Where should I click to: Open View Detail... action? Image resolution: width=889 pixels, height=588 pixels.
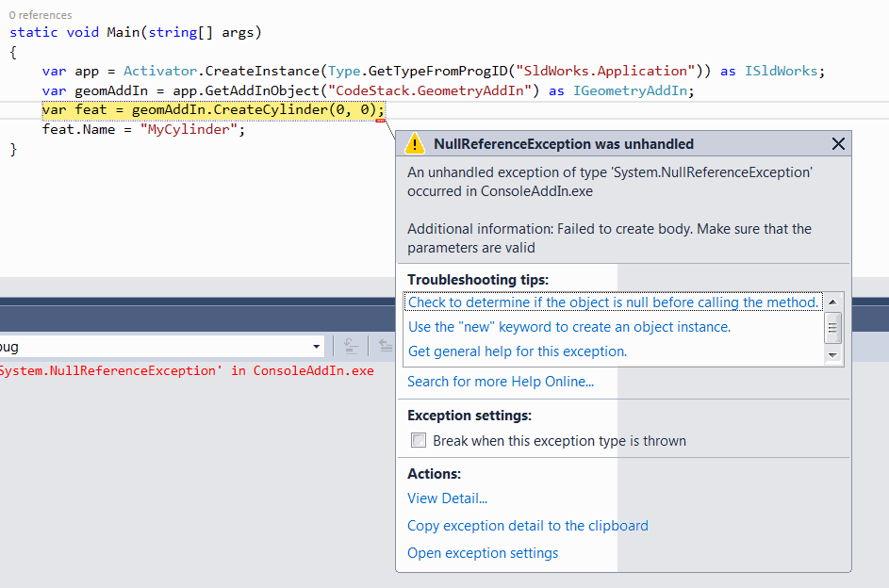pyautogui.click(x=447, y=498)
